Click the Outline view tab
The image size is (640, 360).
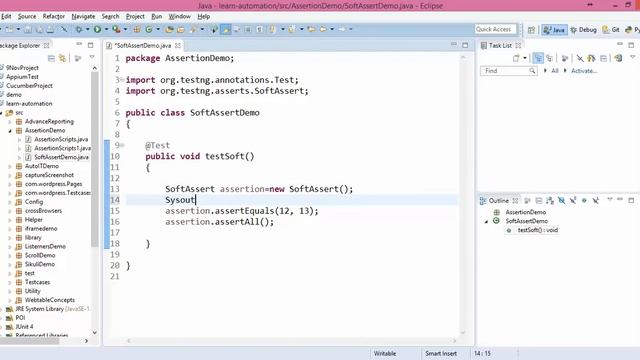(x=499, y=200)
